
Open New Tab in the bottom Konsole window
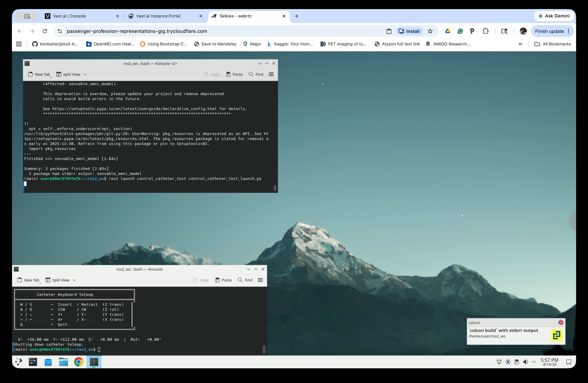point(28,280)
